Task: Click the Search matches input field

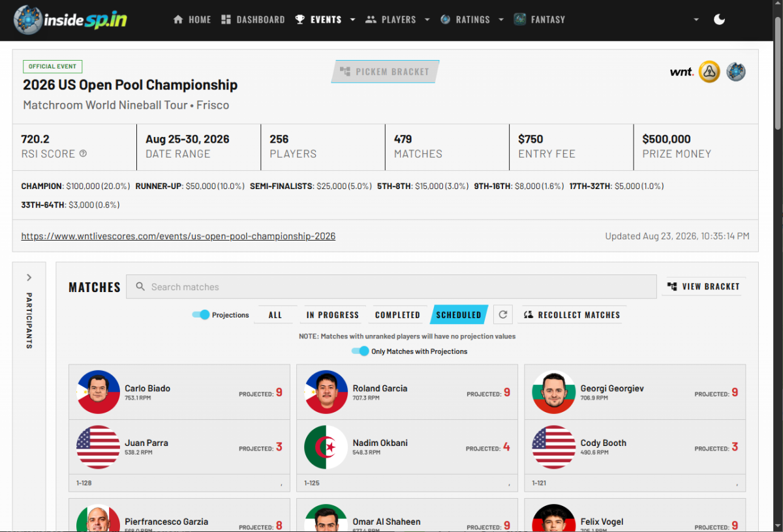Action: tap(391, 287)
